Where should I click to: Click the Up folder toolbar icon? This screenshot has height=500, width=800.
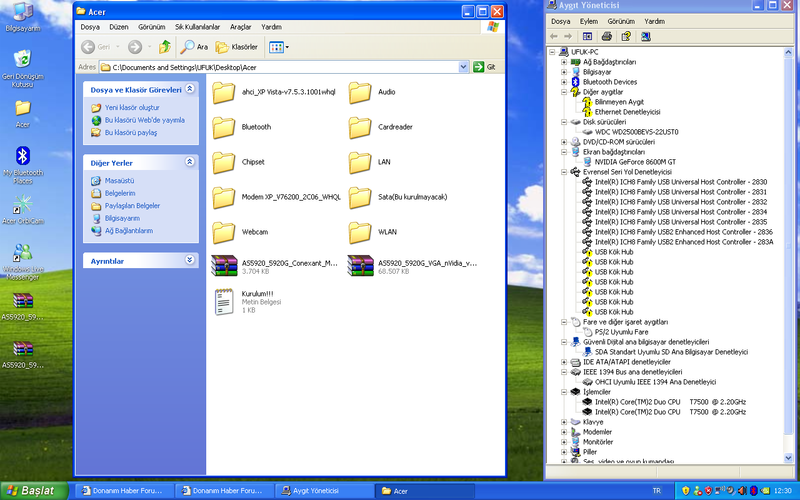165,46
